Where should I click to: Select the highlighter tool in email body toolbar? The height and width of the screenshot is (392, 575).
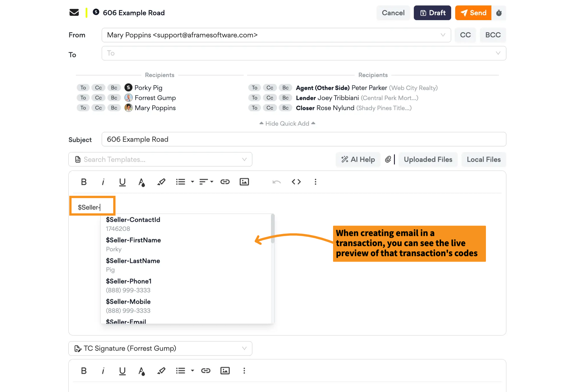[x=161, y=182]
